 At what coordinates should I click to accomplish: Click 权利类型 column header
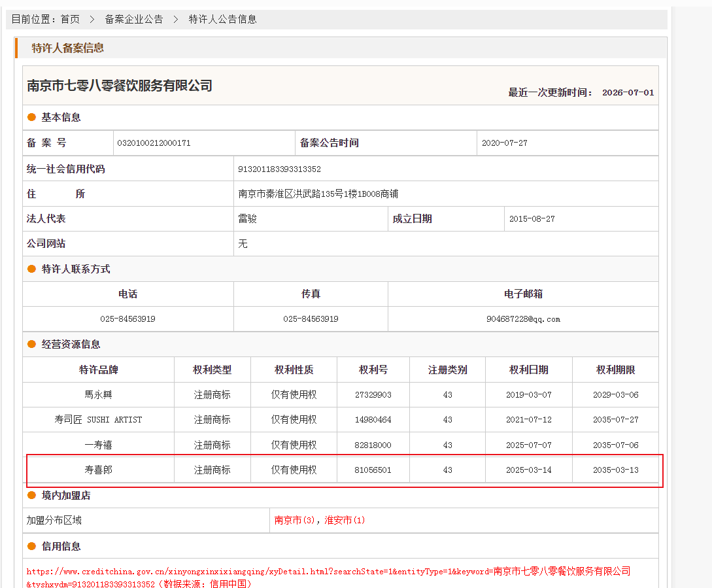point(212,370)
